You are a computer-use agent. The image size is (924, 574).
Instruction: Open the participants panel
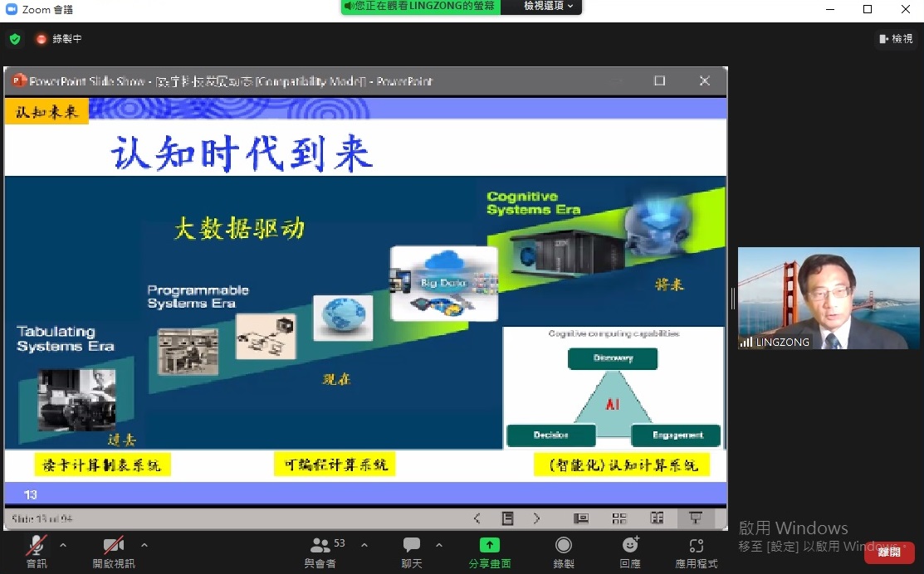pyautogui.click(x=320, y=546)
